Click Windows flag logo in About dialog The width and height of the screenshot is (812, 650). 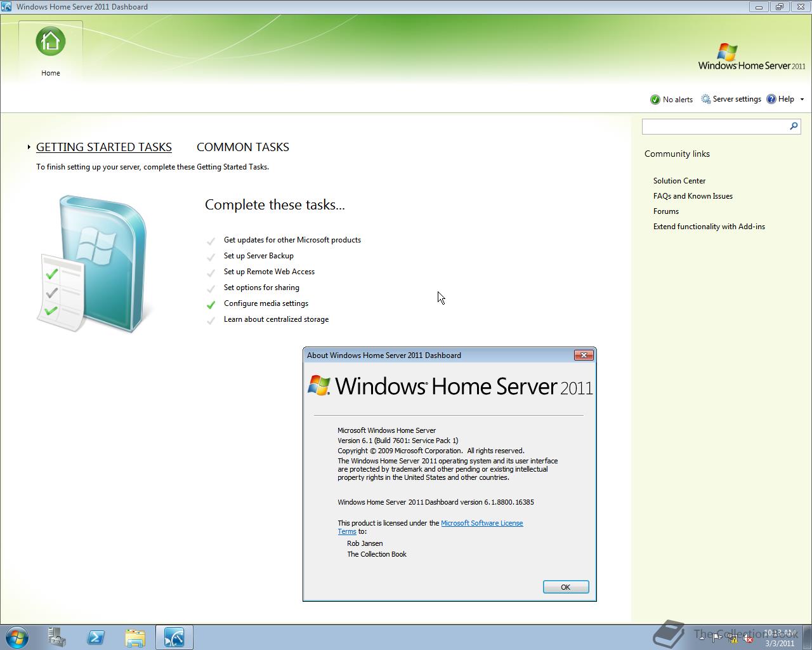pos(319,385)
